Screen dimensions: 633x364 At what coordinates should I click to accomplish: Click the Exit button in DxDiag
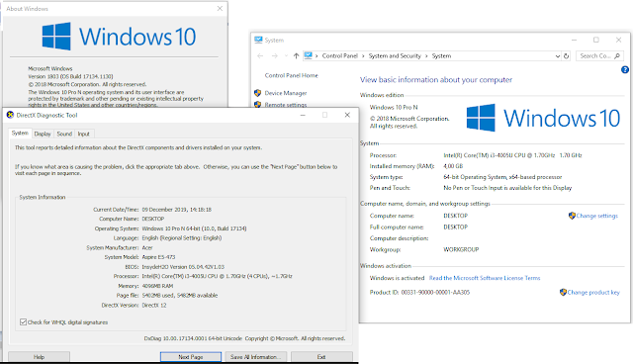coord(321,357)
